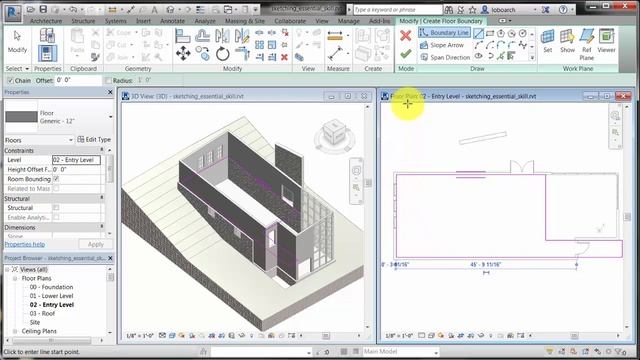Click the Slope Arrow button
The width and height of the screenshot is (640, 360).
442,45
